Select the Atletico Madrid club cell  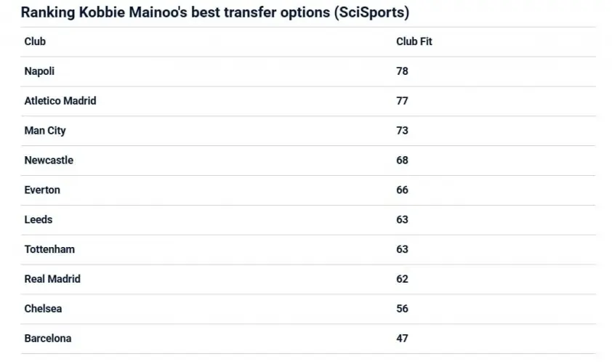60,101
